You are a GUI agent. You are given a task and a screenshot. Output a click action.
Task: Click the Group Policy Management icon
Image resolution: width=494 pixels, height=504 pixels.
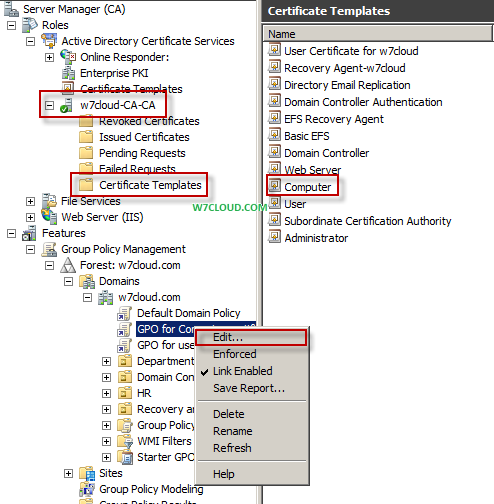click(x=49, y=249)
